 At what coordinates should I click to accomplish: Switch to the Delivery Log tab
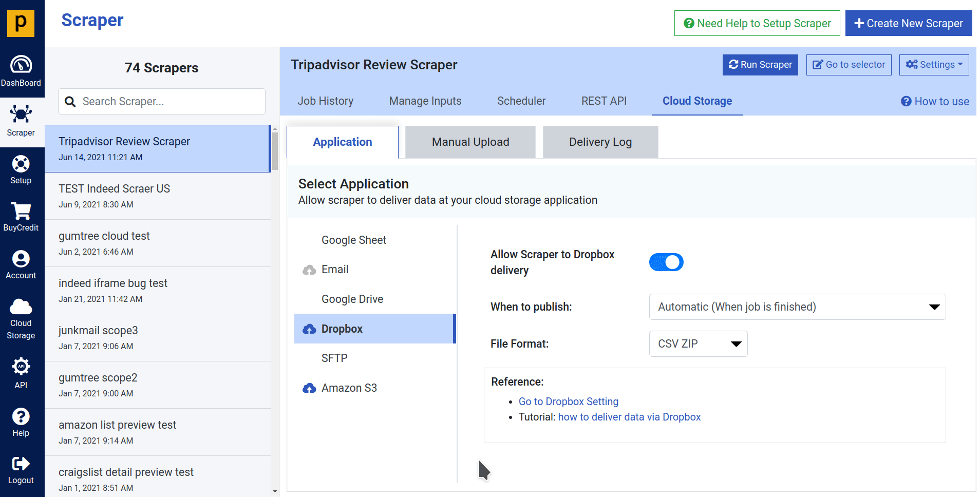coord(600,142)
